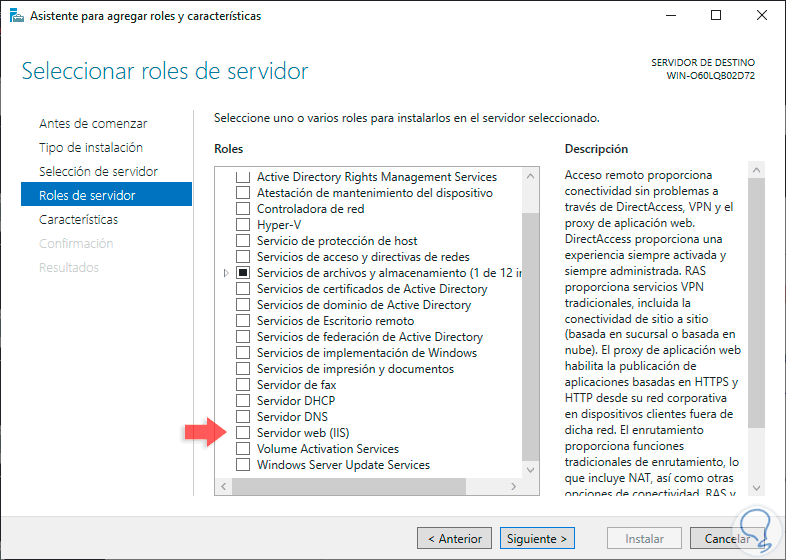The image size is (786, 560).
Task: Toggle Windows Server Update Services checkbox
Action: (x=243, y=465)
